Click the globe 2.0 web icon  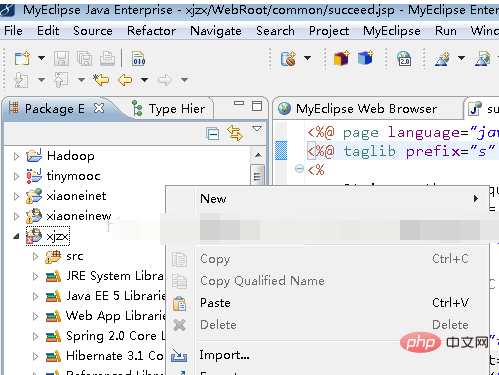tap(404, 59)
